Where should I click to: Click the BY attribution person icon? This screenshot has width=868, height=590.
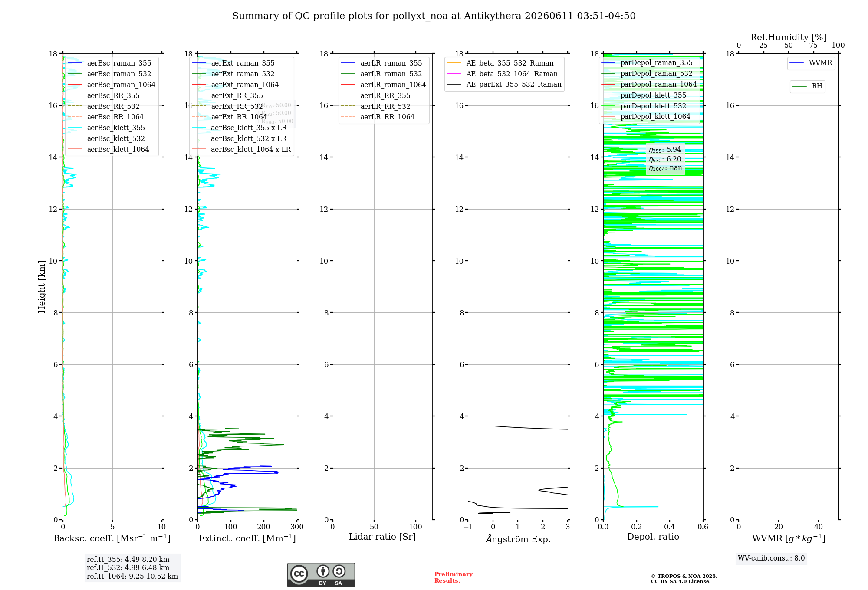click(x=323, y=571)
